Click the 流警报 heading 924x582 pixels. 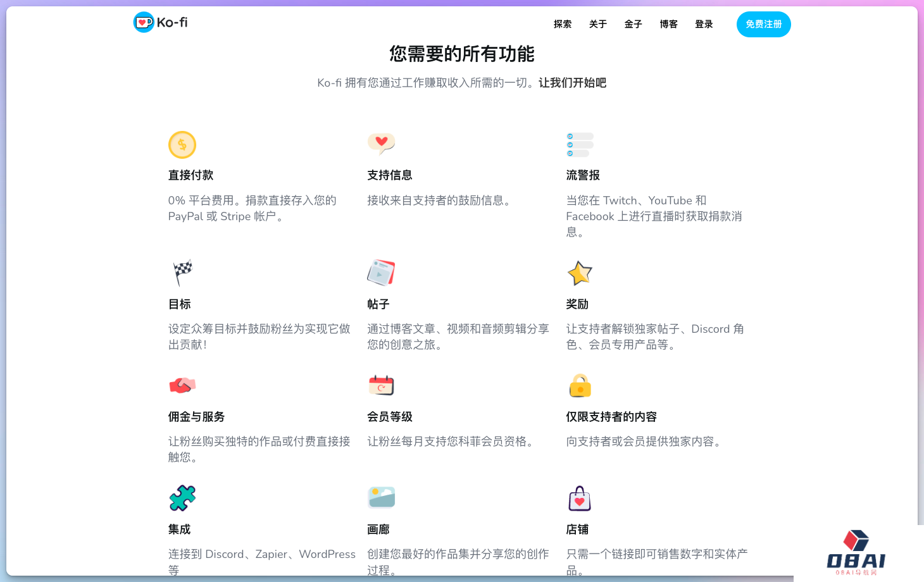(x=583, y=175)
